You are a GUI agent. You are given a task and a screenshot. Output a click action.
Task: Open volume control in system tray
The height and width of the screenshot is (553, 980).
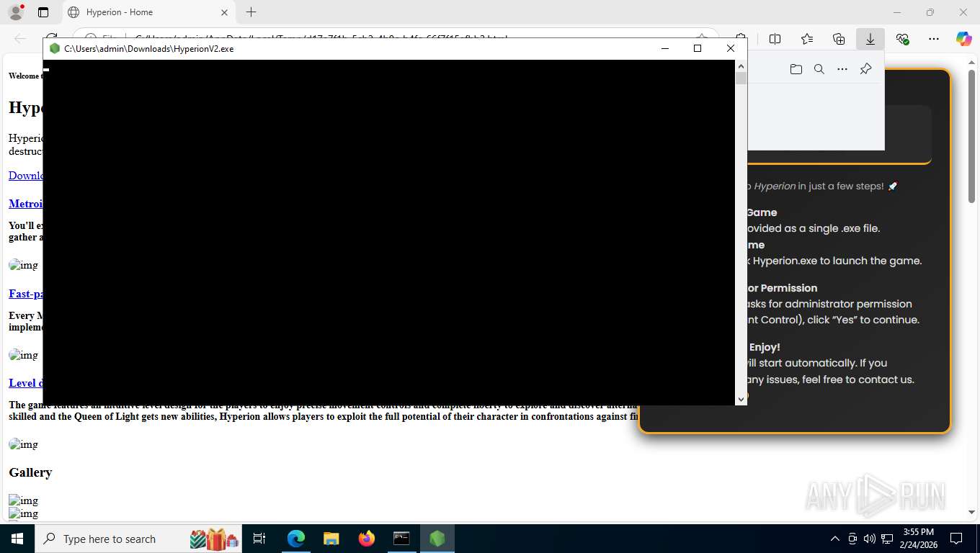click(x=870, y=539)
